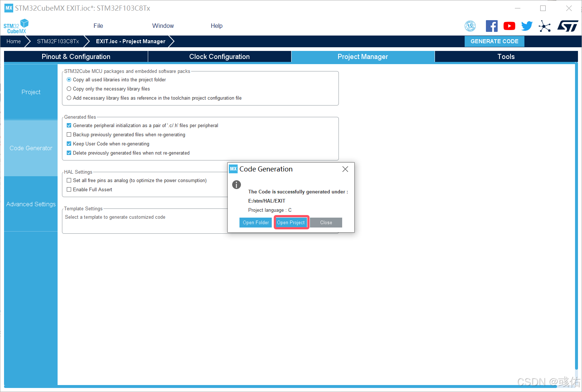
Task: Go to Home breadcrumb
Action: [14, 41]
